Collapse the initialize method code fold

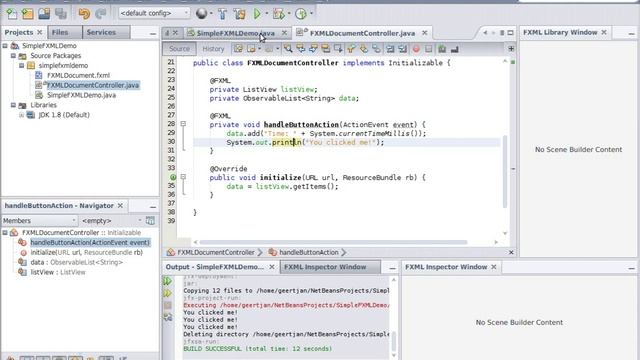point(183,177)
